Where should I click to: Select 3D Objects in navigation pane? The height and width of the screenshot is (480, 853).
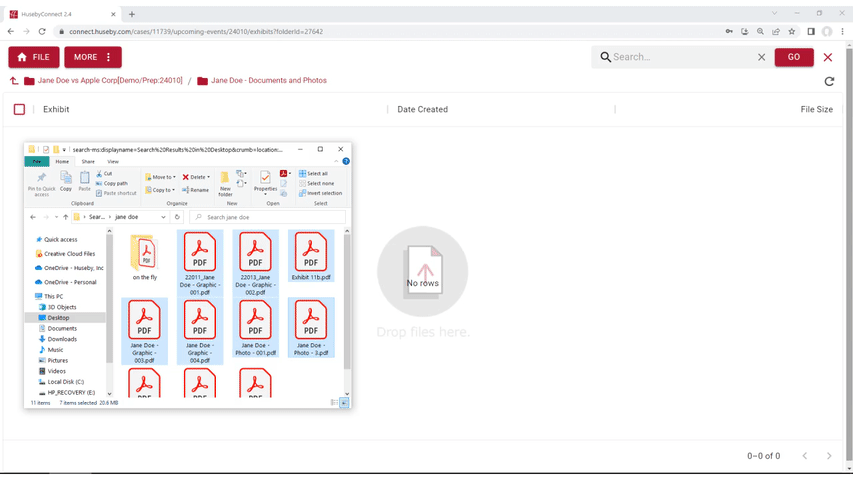(58, 307)
